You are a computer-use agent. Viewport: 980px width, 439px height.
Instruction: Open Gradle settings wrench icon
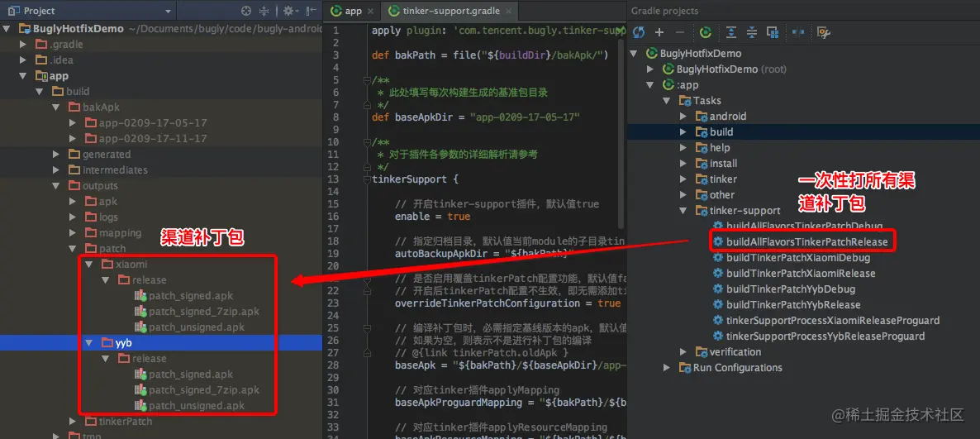point(824,32)
